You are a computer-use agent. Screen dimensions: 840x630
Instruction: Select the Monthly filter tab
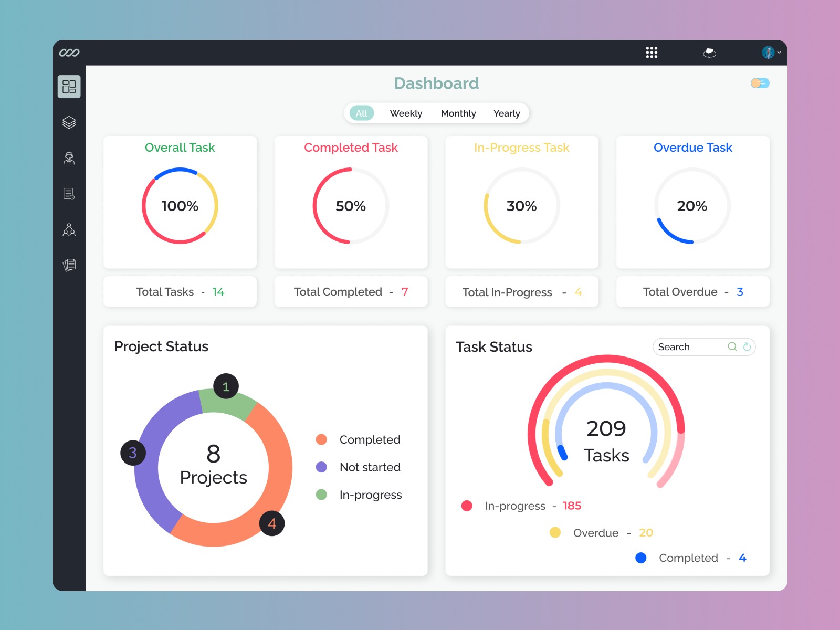coord(458,113)
